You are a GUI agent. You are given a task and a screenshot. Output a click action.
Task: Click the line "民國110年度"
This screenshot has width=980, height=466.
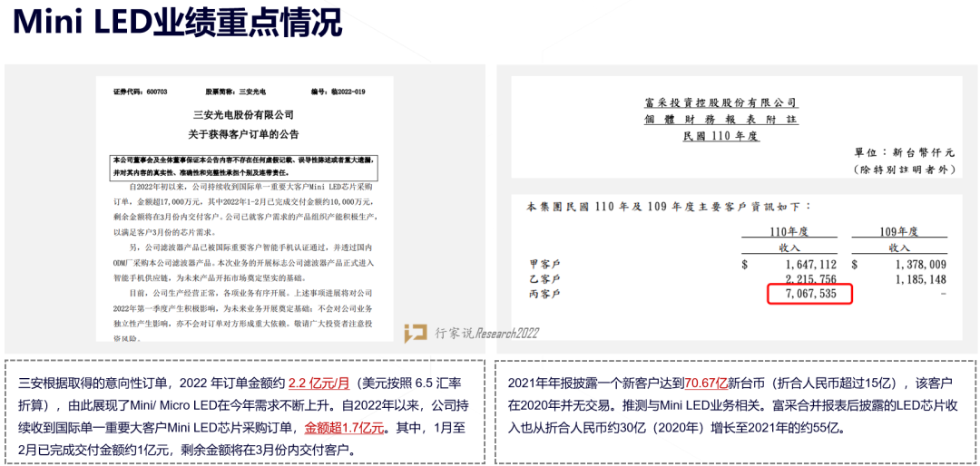(720, 137)
